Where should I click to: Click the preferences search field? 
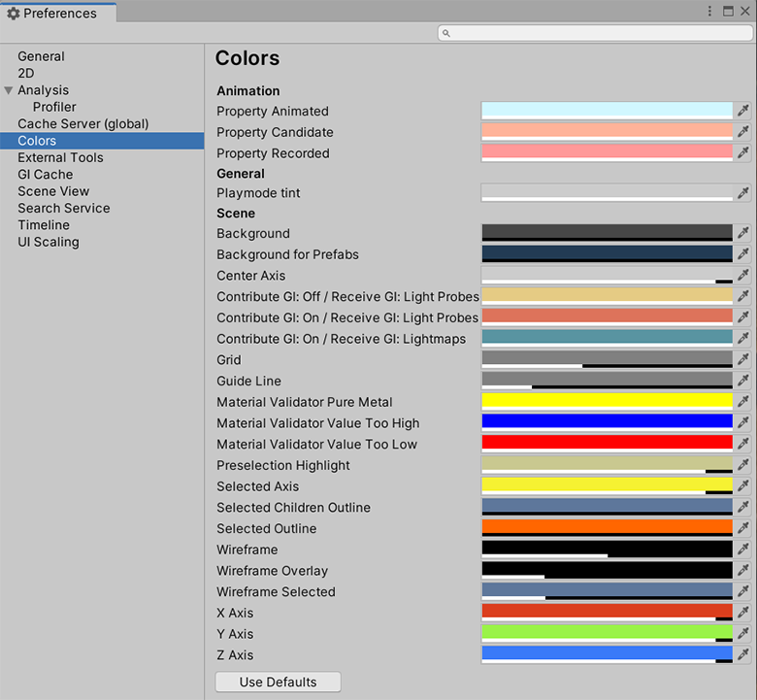tap(595, 33)
